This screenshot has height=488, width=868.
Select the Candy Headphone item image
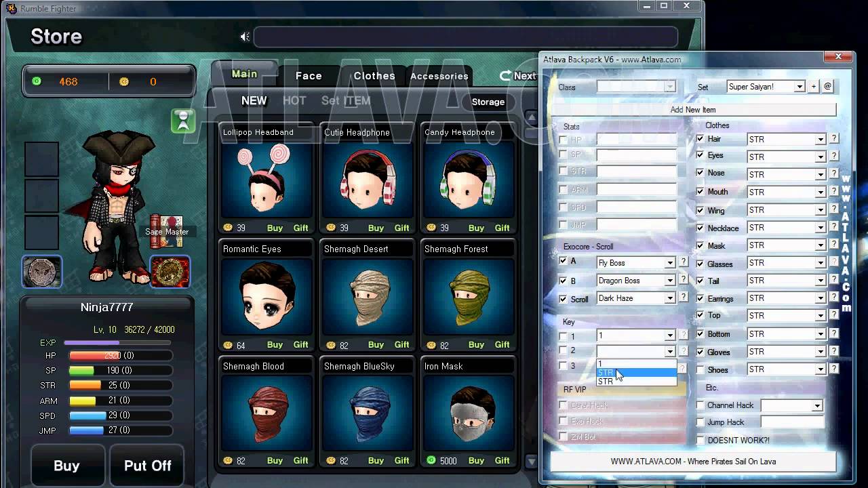coord(467,180)
